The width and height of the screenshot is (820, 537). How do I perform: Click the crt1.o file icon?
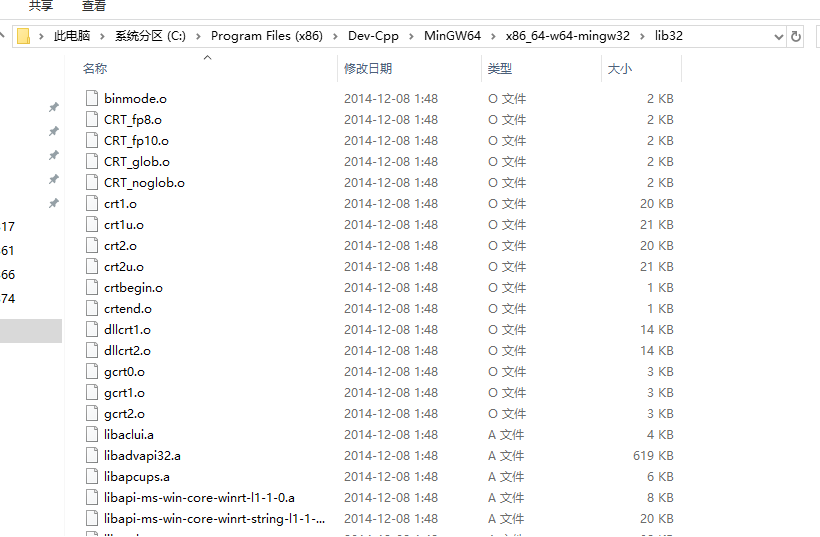[x=91, y=204]
